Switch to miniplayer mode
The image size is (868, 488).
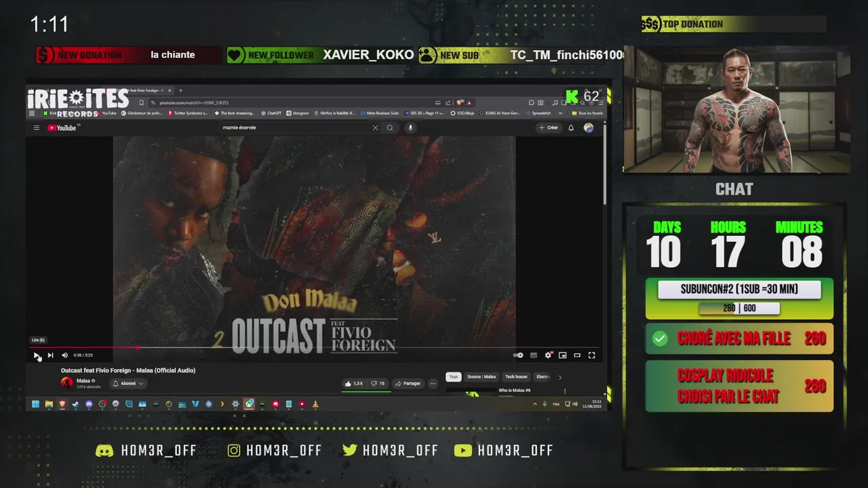tap(562, 355)
